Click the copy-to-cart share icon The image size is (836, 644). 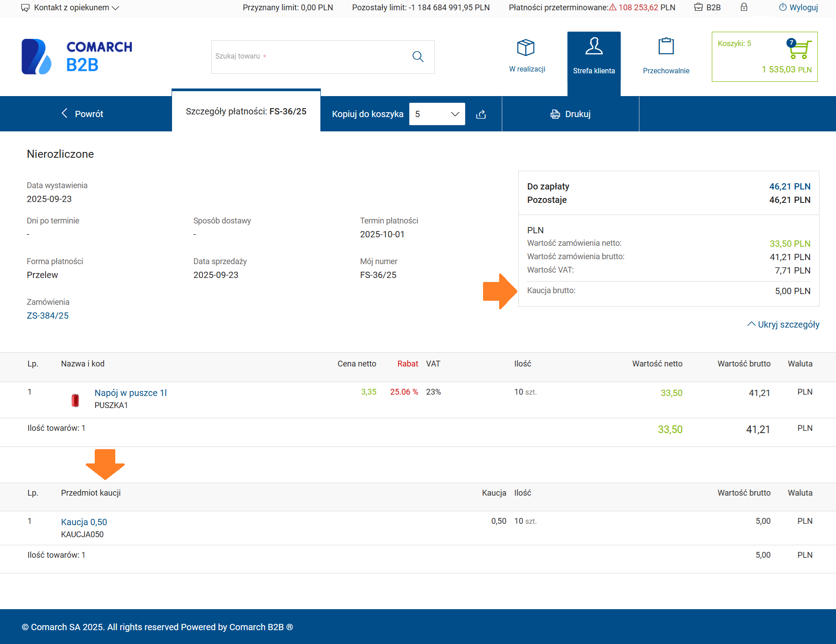point(481,114)
